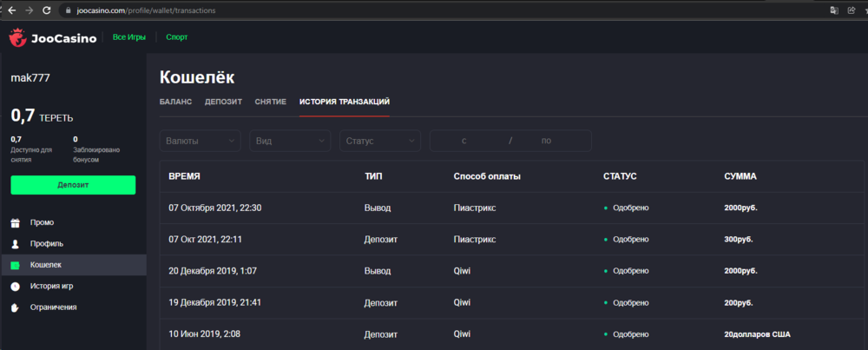Click the browser forward arrow

coord(30,10)
